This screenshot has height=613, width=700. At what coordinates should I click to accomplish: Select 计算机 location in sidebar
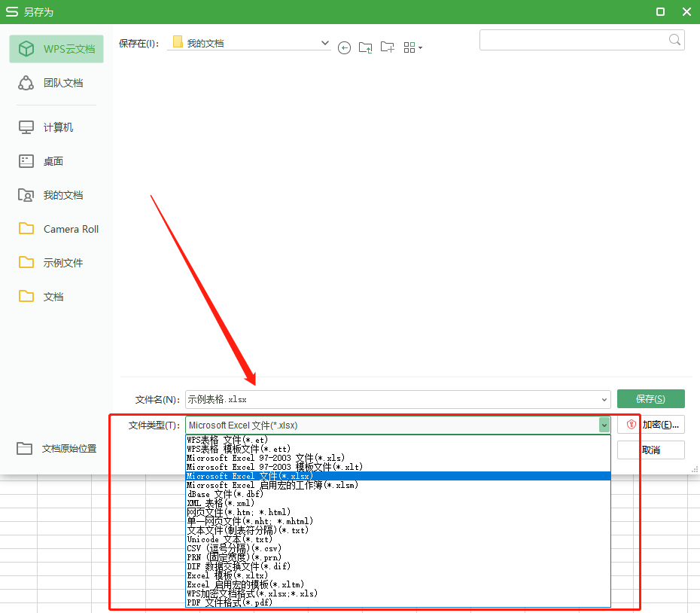(x=56, y=127)
